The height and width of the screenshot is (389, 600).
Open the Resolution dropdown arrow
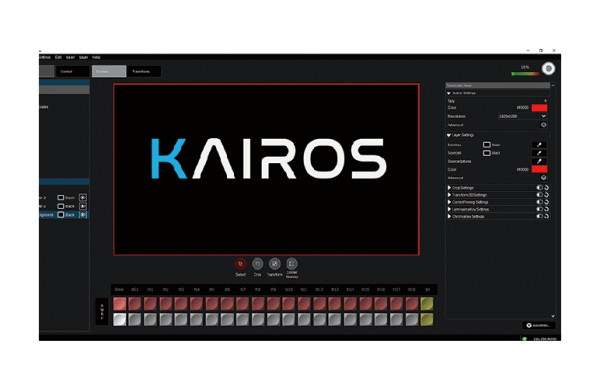coord(543,116)
